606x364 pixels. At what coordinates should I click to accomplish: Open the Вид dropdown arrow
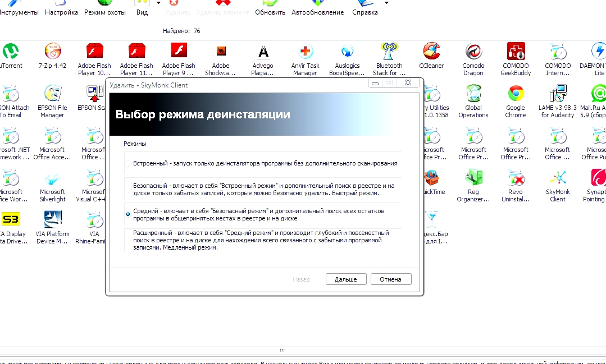click(x=158, y=3)
